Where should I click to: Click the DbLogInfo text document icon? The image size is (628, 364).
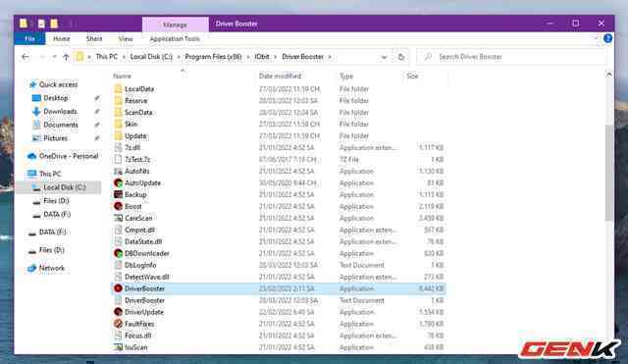pyautogui.click(x=118, y=265)
